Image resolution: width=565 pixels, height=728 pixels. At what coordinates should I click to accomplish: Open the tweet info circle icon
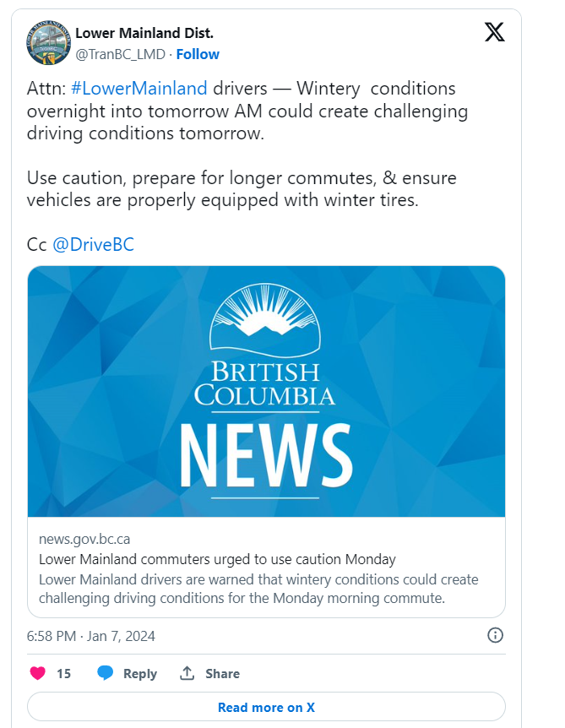495,635
